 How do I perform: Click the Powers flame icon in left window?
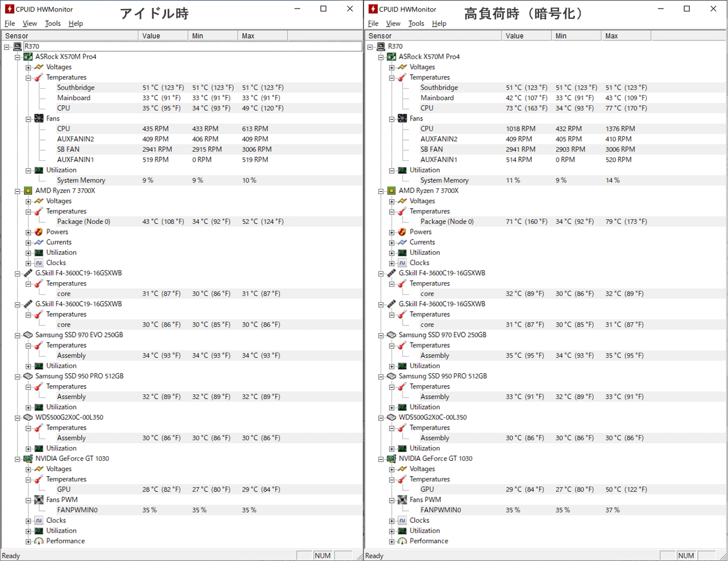[x=39, y=232]
